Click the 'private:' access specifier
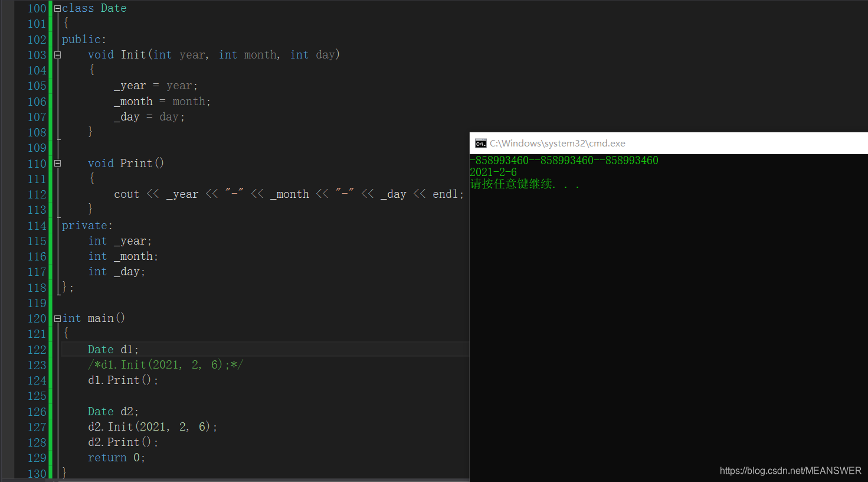Viewport: 868px width, 482px height. click(x=87, y=226)
